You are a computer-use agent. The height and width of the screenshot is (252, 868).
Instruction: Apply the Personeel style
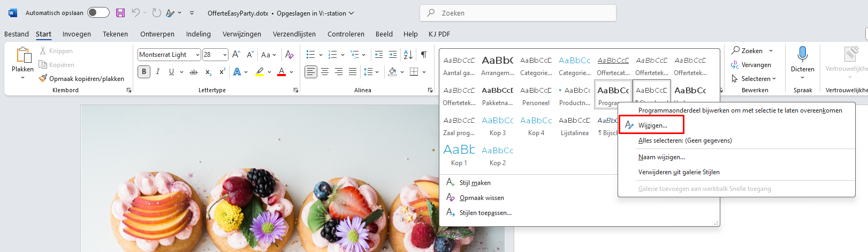tap(536, 95)
